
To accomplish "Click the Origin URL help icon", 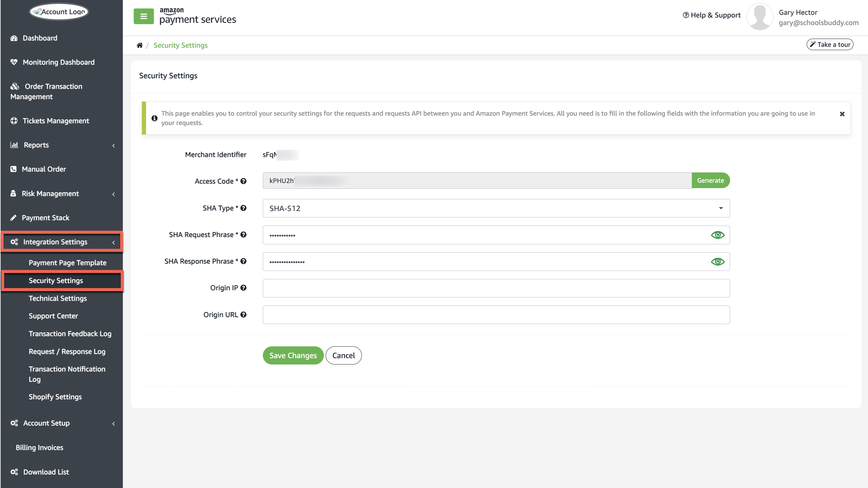I will (x=243, y=315).
